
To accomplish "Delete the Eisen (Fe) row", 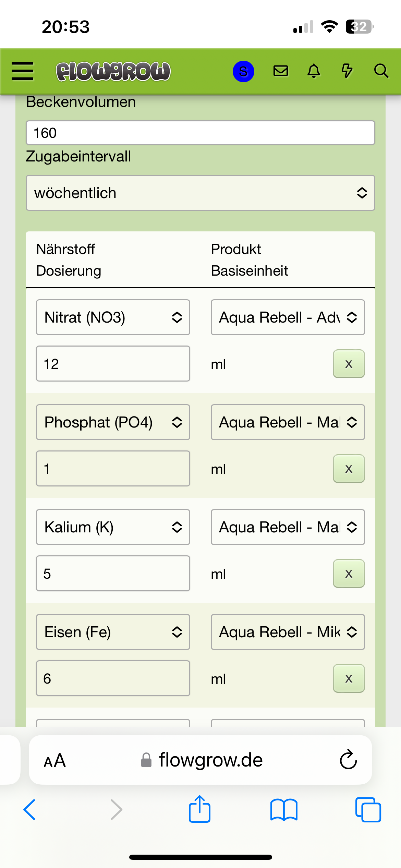I will tap(349, 679).
